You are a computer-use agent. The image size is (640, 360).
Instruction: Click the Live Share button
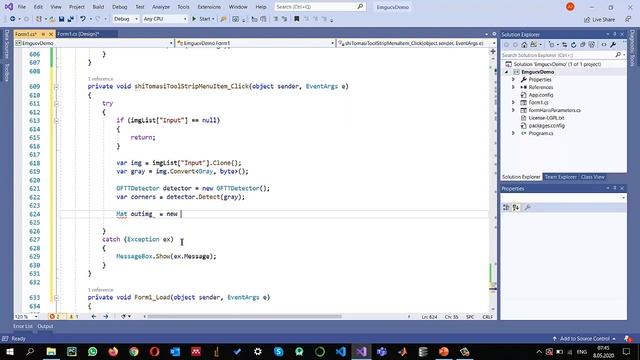[x=600, y=19]
